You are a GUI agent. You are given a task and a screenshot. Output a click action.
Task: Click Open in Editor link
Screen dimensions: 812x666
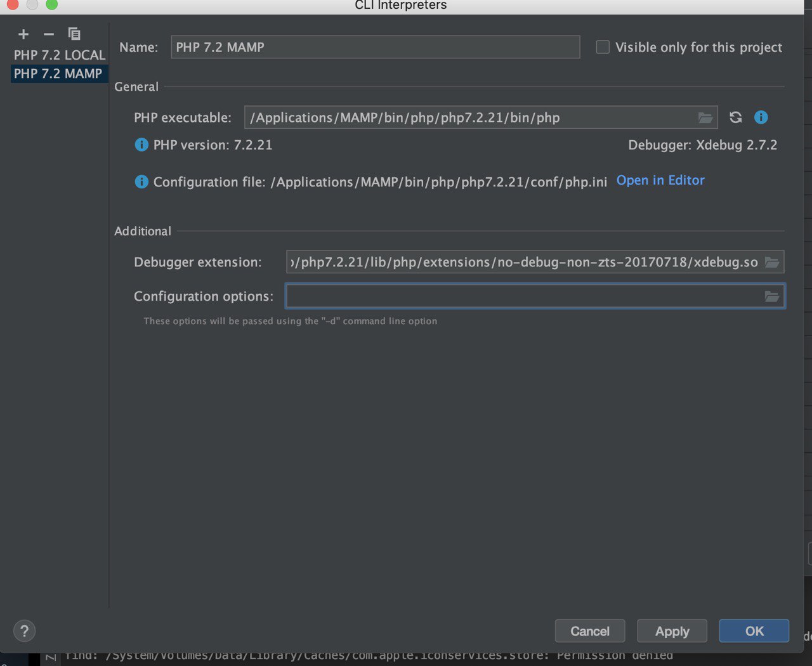coord(660,181)
